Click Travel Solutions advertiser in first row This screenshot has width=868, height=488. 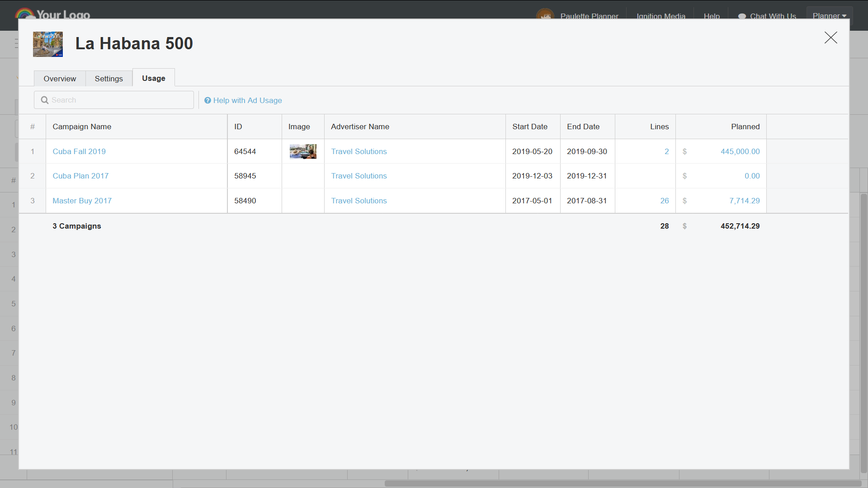coord(359,151)
